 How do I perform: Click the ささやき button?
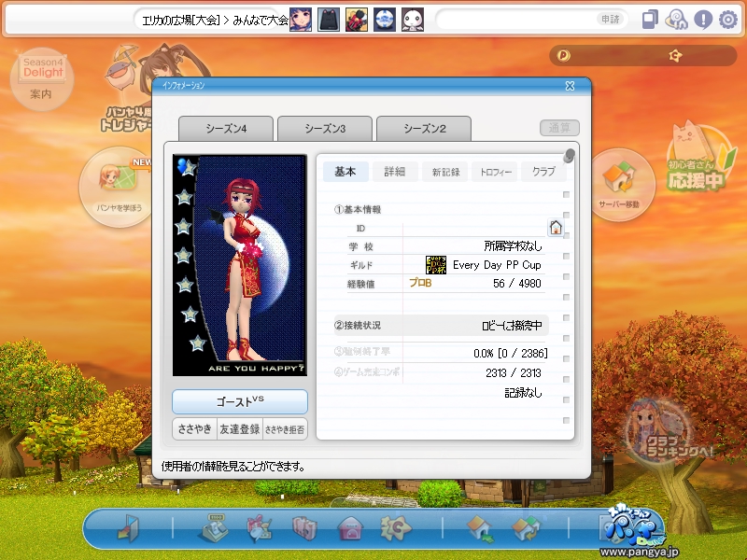[x=194, y=429]
